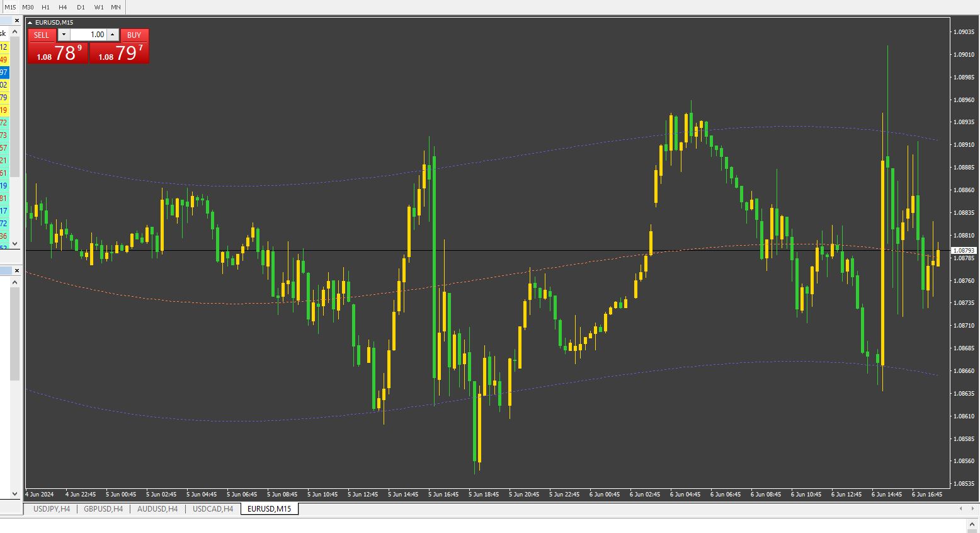Click time axis label 6 Jun 04:45
980x533 pixels.
coord(685,495)
